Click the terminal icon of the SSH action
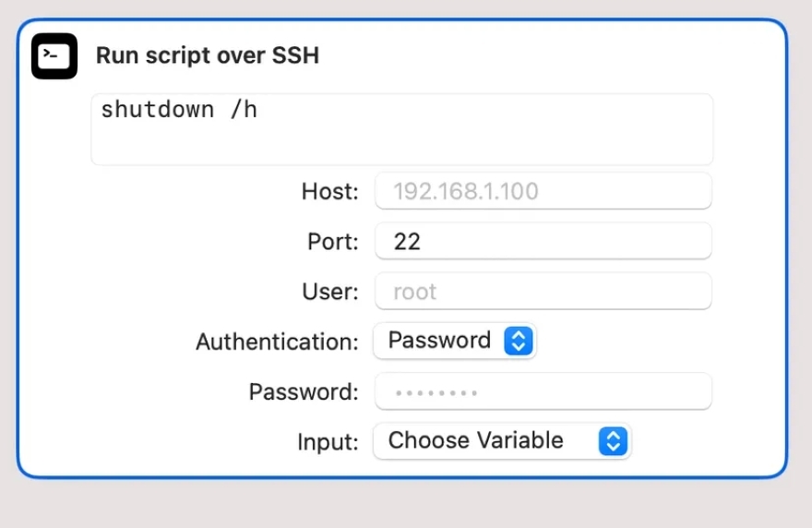812x528 pixels. pos(54,55)
